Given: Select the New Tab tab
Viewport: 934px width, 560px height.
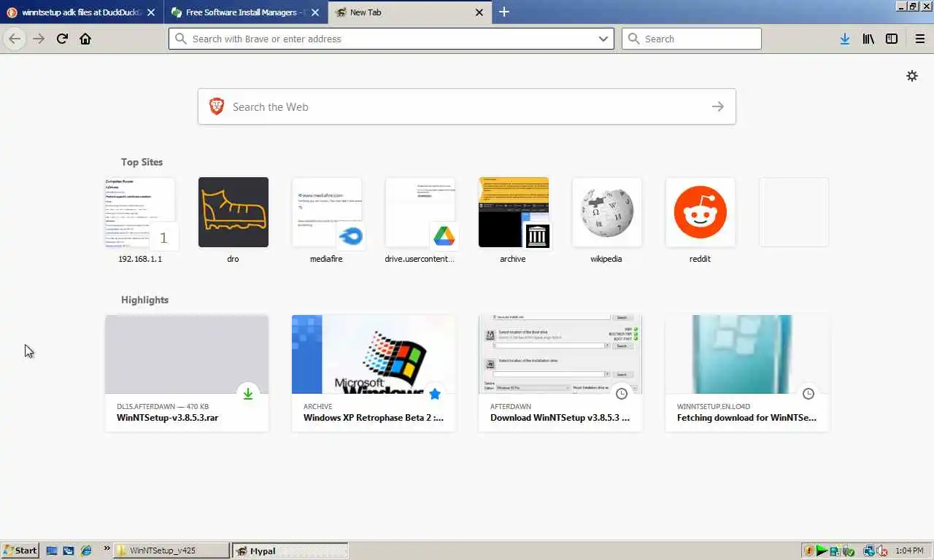Looking at the screenshot, I should (x=409, y=12).
